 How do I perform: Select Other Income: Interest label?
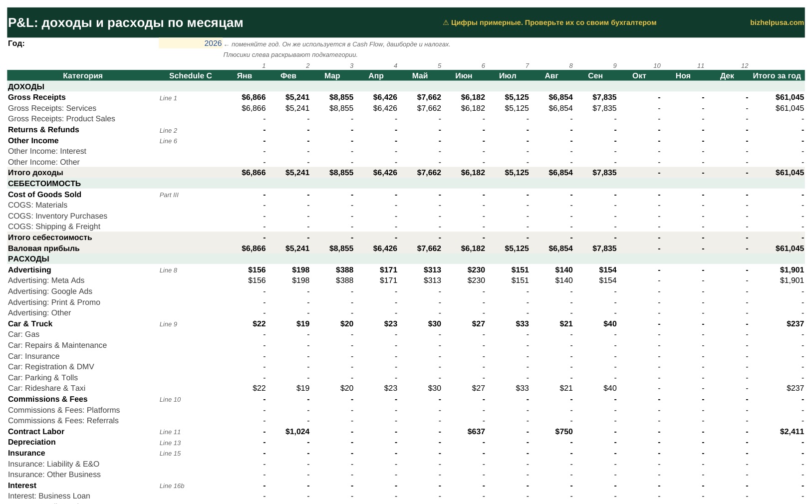pyautogui.click(x=47, y=151)
